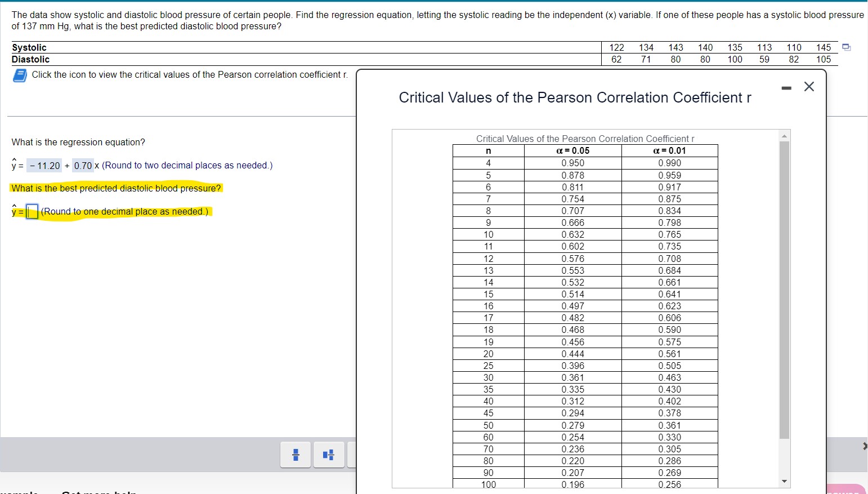Viewport: 868px width, 494px height.
Task: Click critical value 0.286
Action: pyautogui.click(x=670, y=461)
